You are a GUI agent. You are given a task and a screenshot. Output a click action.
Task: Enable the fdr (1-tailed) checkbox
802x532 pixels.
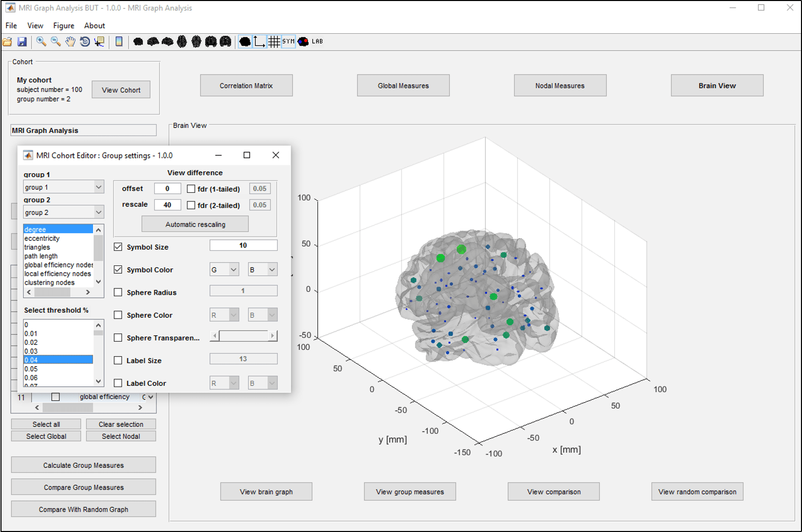pos(191,189)
